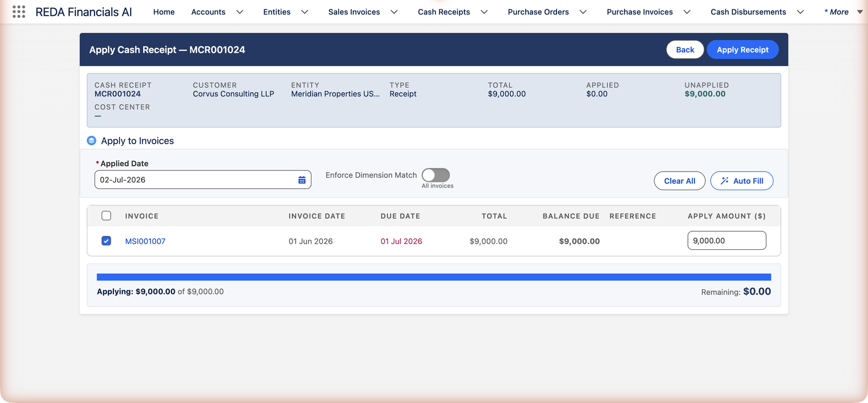
Task: Click the Auto Fill button
Action: coord(742,181)
